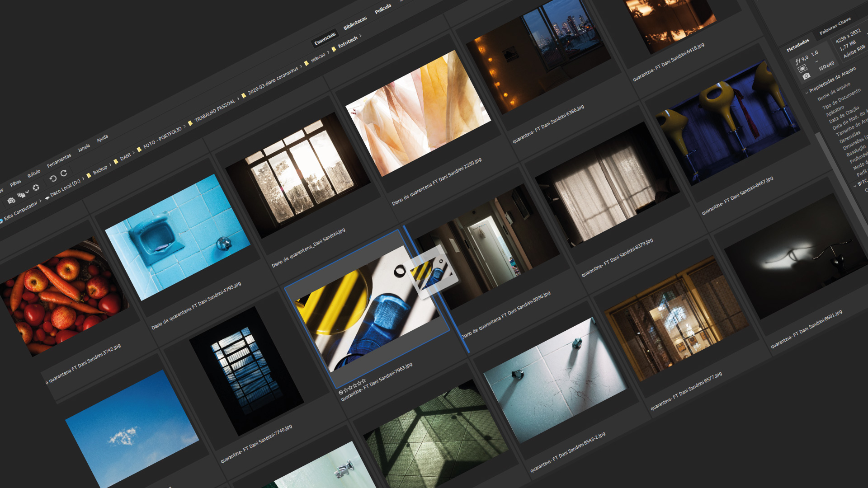Image resolution: width=868 pixels, height=488 pixels.
Task: Click the metering mode icon in Metadados
Action: tap(802, 69)
